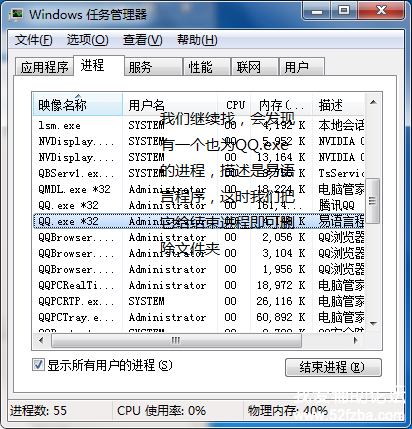Open the 文件(F) menu
The width and height of the screenshot is (412, 429).
33,40
